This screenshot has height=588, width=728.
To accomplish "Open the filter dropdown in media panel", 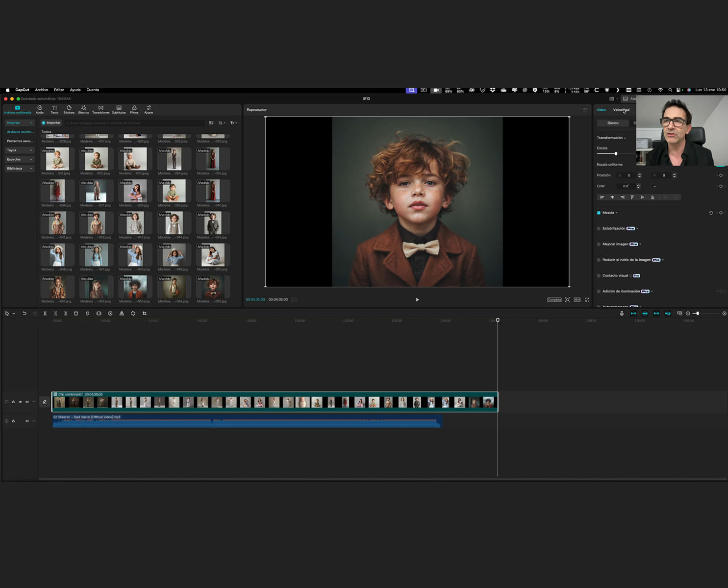I will coord(234,123).
